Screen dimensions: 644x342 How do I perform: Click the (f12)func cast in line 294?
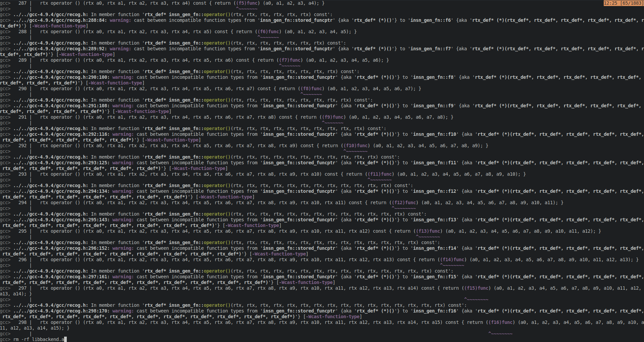pos(405,203)
